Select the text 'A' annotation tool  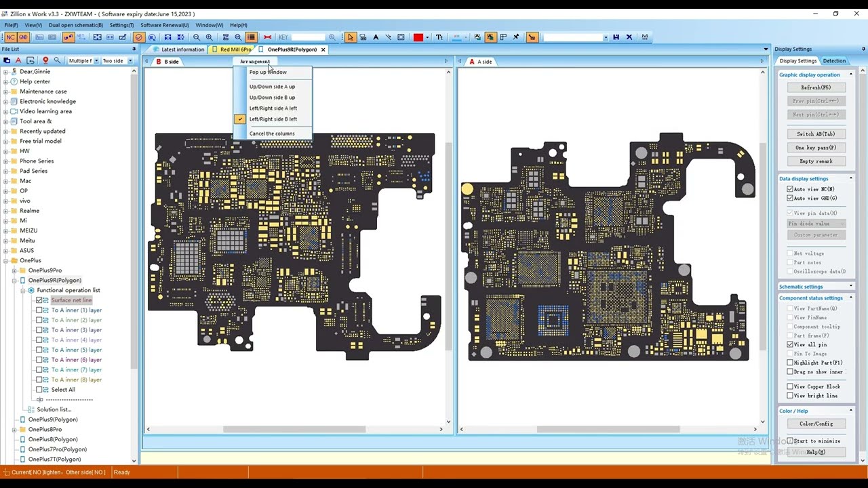[376, 37]
